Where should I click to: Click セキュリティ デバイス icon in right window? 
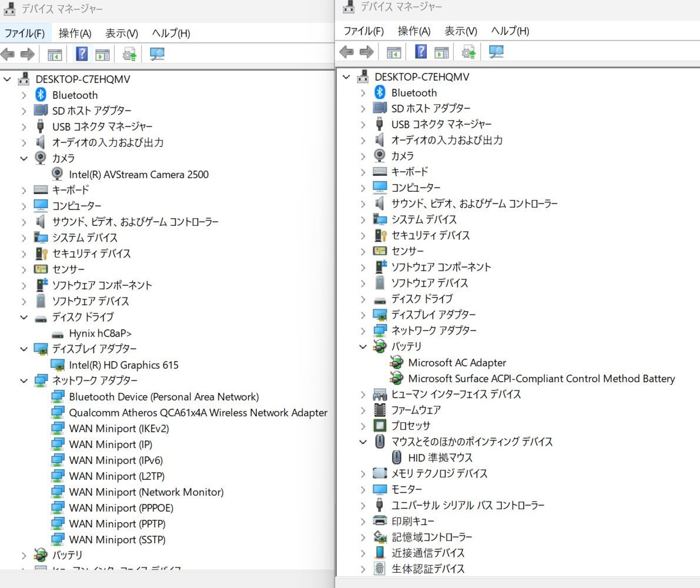click(x=380, y=235)
